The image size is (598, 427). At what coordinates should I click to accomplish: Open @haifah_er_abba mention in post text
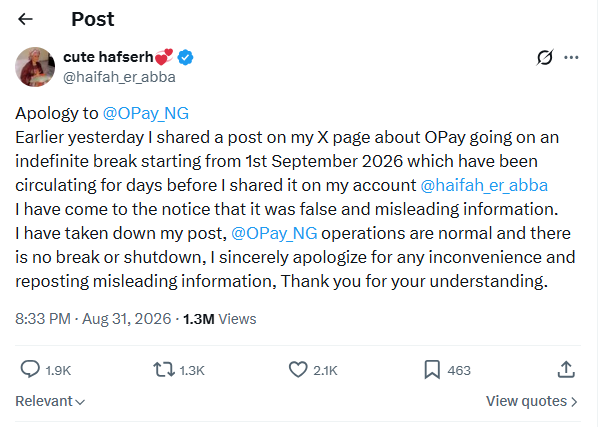484,186
